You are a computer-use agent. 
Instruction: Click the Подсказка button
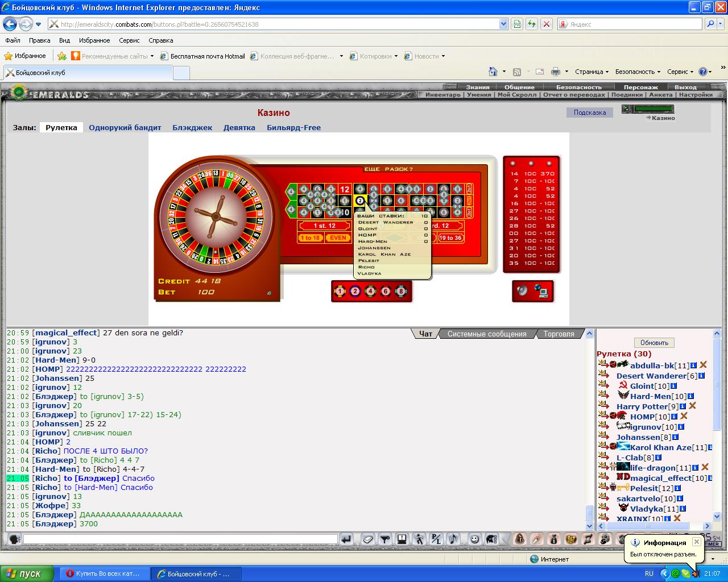point(589,113)
